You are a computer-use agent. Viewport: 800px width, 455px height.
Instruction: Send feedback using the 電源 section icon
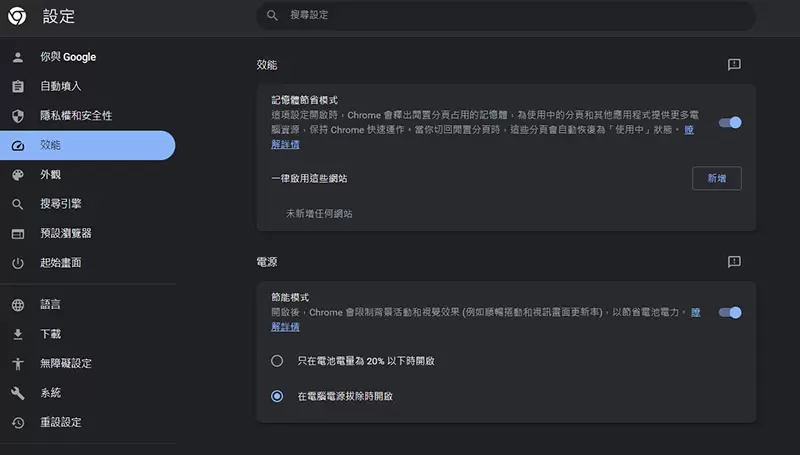tap(734, 262)
